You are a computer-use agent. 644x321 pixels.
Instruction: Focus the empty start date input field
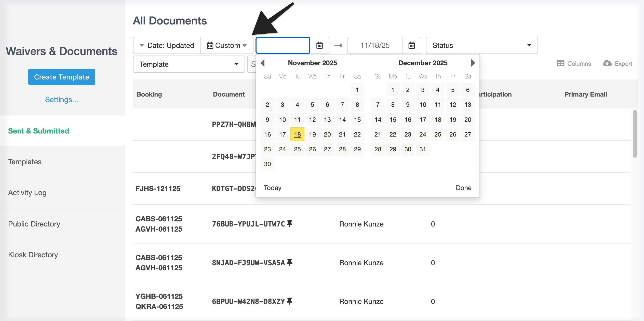[283, 45]
